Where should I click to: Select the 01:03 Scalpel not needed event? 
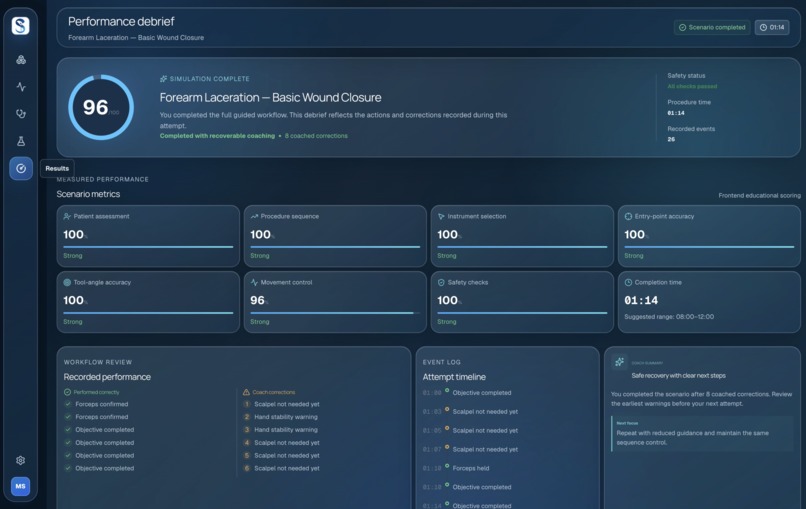point(470,411)
